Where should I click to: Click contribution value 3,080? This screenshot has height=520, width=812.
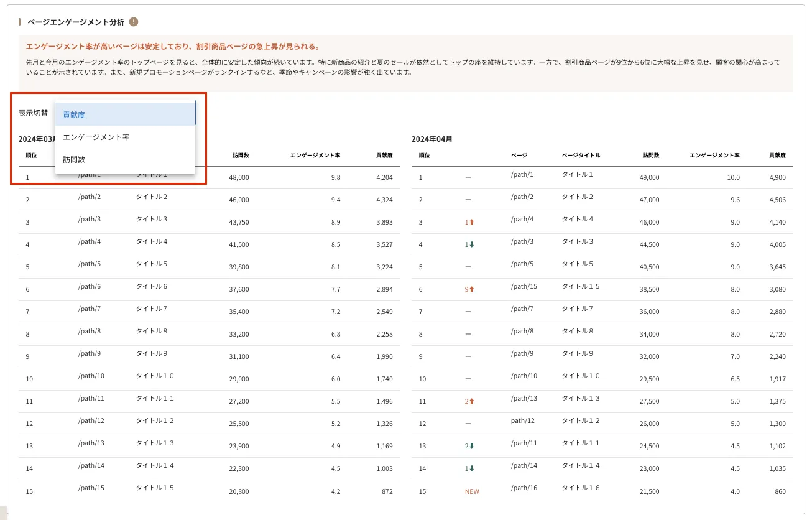[x=777, y=289]
